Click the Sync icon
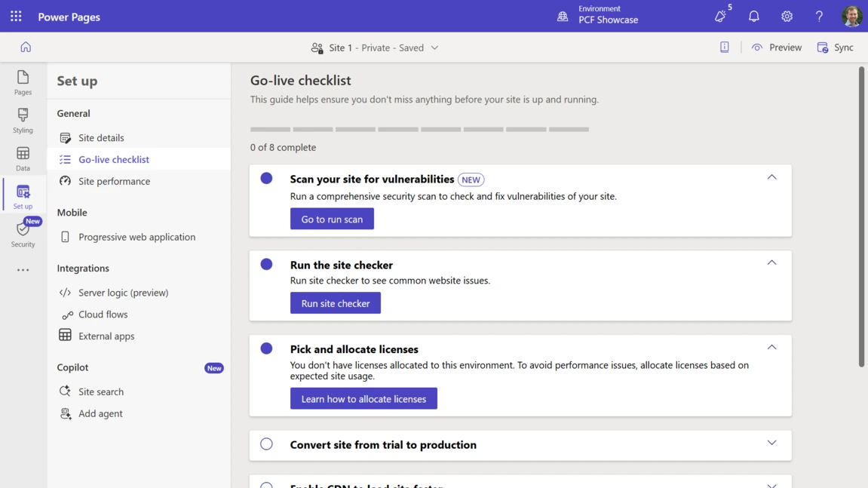Image resolution: width=868 pixels, height=488 pixels. [823, 47]
